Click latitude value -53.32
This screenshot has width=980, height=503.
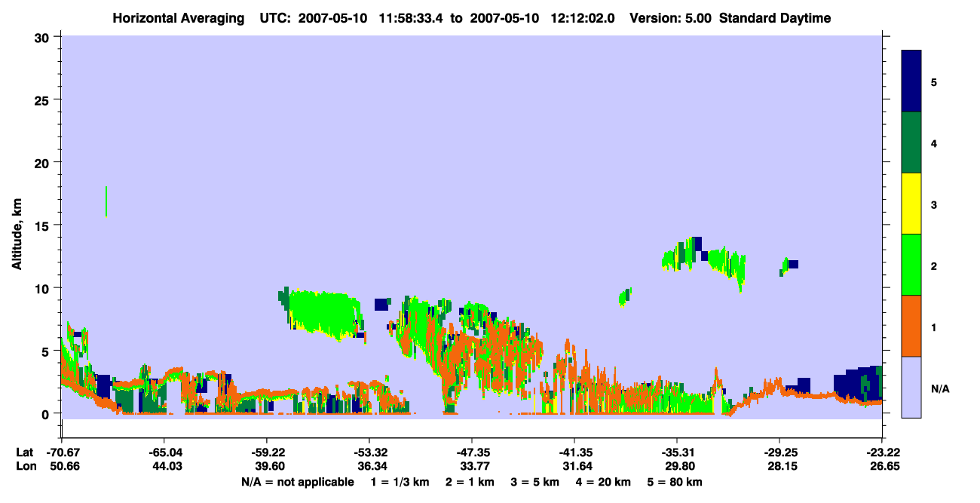tap(369, 452)
